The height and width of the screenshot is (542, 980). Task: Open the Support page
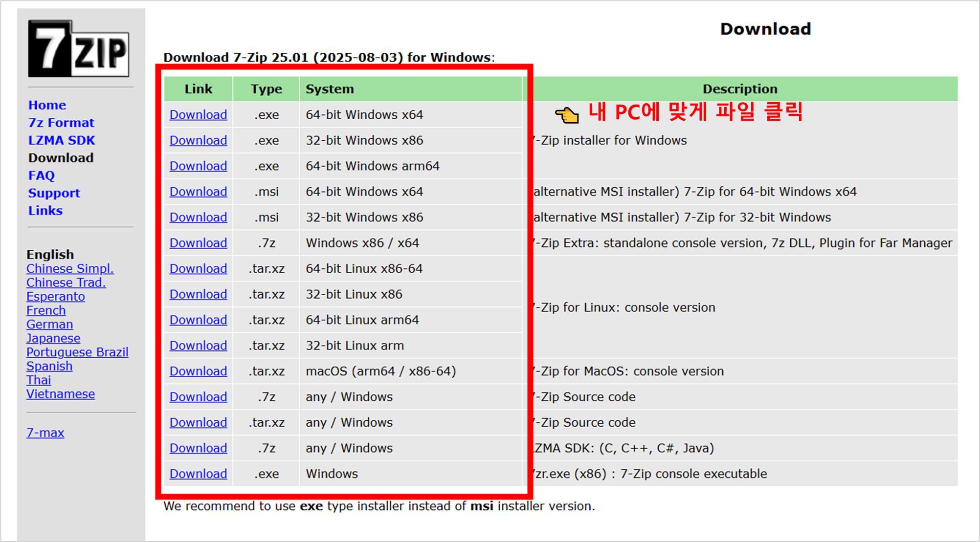[54, 193]
